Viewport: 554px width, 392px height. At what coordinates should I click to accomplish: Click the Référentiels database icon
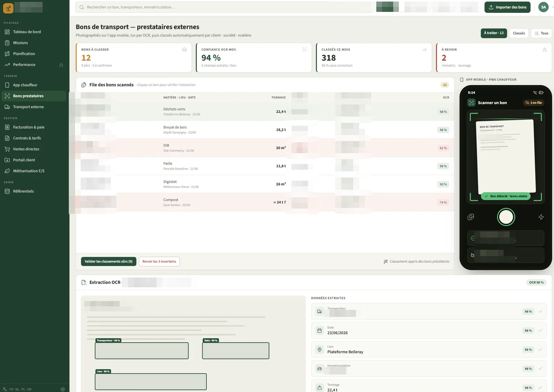(x=7, y=191)
